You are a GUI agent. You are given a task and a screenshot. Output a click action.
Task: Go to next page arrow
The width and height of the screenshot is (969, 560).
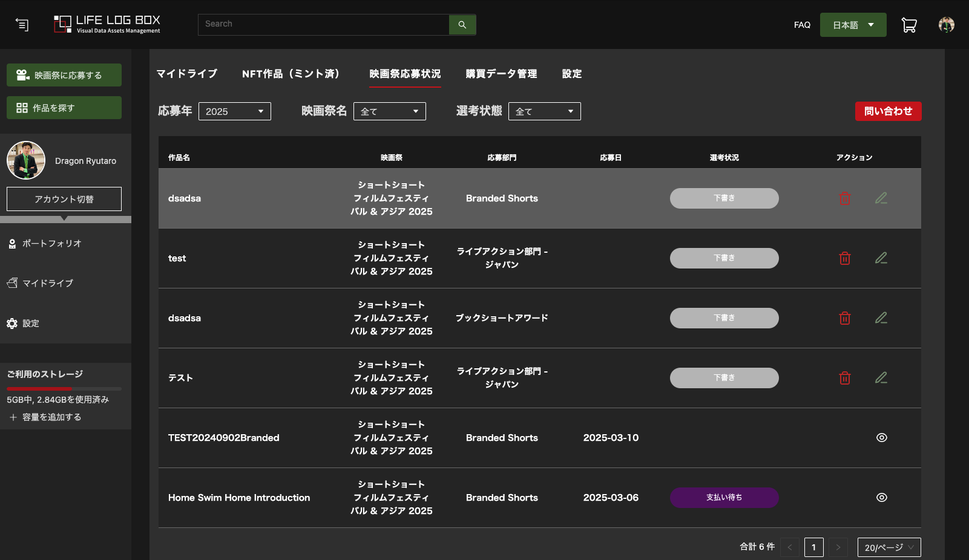point(838,547)
